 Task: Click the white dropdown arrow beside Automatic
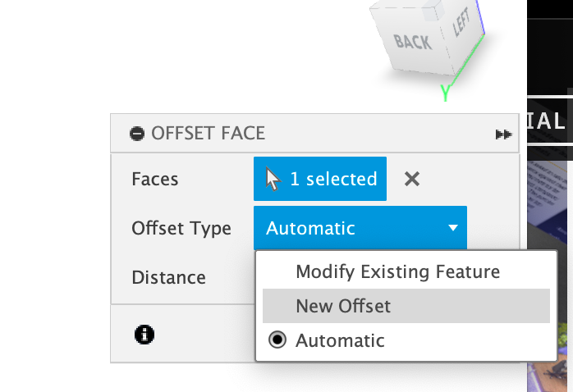coord(453,228)
